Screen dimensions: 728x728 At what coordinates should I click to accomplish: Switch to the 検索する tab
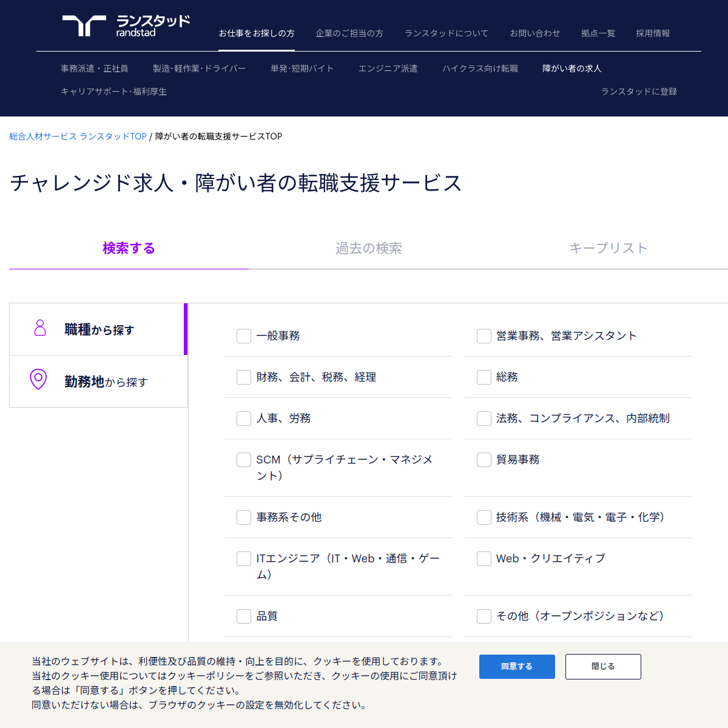point(129,248)
